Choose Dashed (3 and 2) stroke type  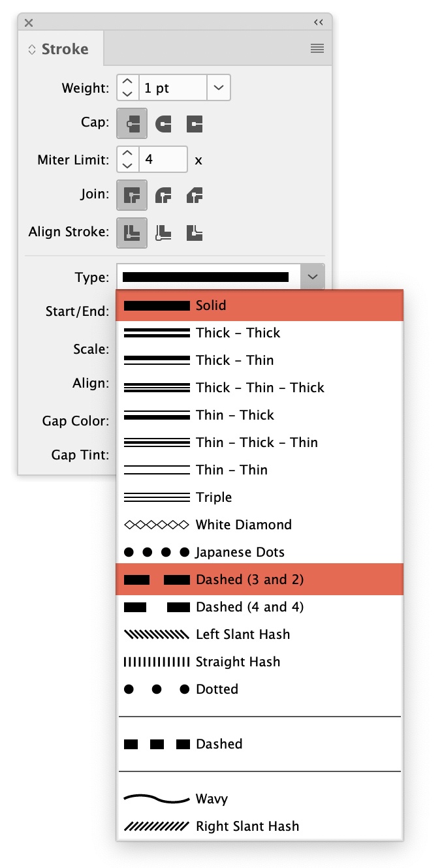(x=249, y=580)
